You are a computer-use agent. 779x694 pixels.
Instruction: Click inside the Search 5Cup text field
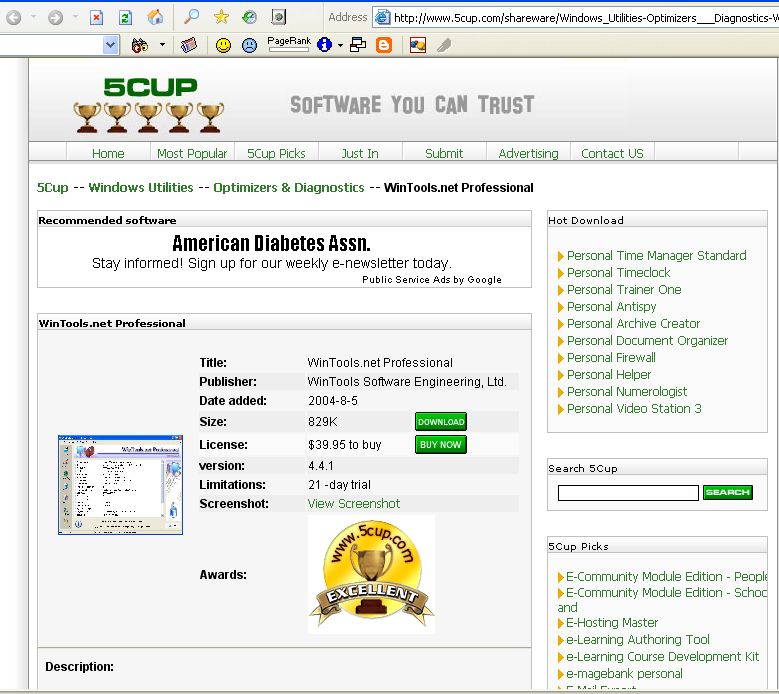[x=628, y=493]
